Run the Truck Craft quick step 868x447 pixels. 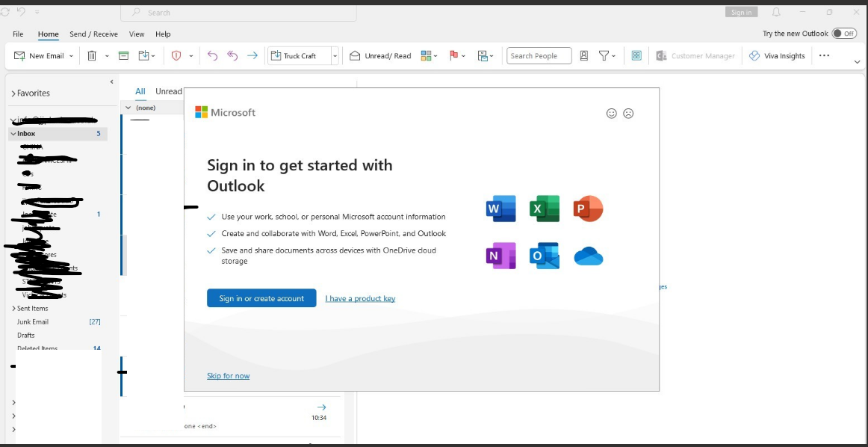point(299,56)
